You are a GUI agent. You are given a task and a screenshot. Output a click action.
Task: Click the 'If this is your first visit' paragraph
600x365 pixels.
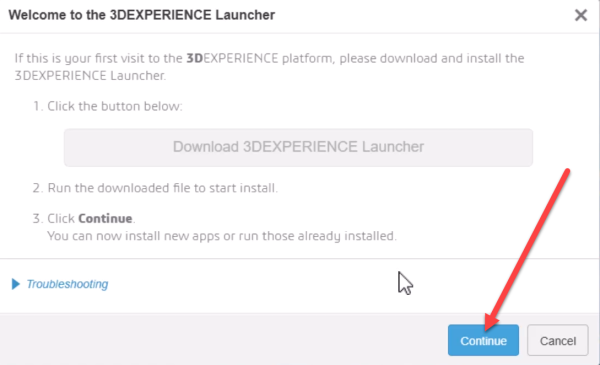(x=269, y=67)
